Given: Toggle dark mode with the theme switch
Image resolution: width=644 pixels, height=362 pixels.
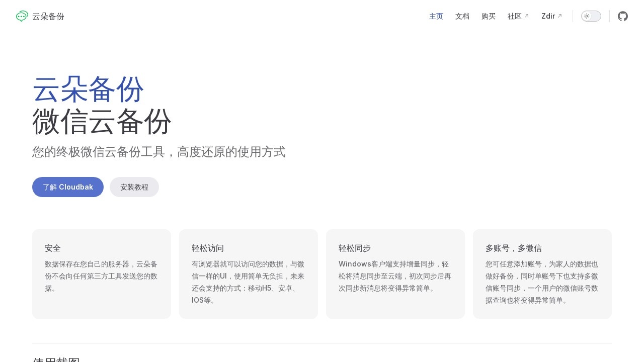Looking at the screenshot, I should (591, 16).
